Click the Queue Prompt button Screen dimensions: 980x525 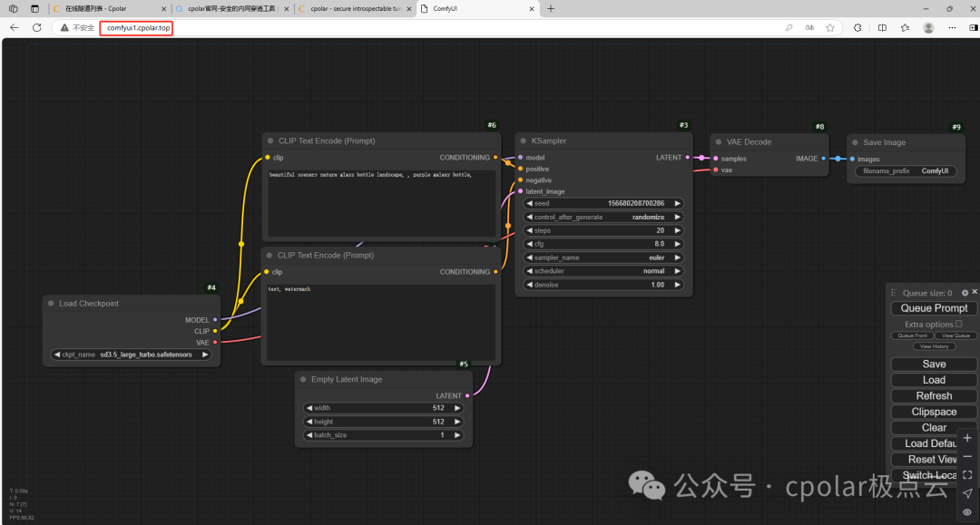933,307
